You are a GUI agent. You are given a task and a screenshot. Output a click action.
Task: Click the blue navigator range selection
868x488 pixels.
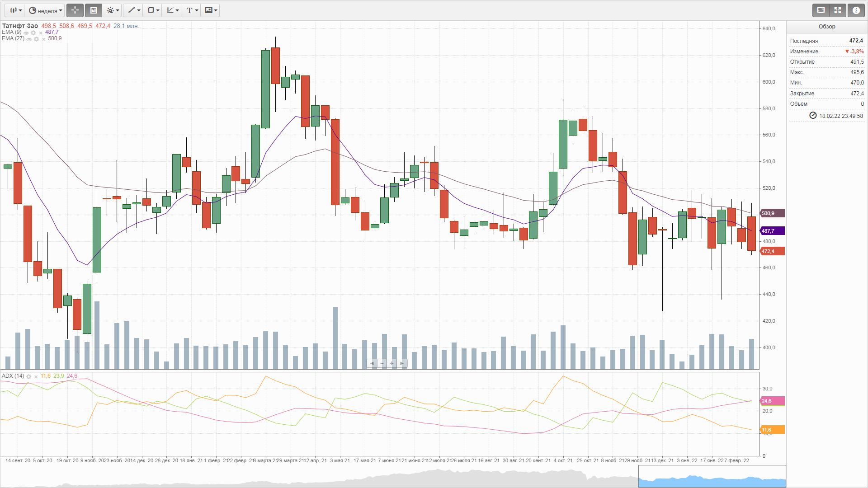pos(712,476)
